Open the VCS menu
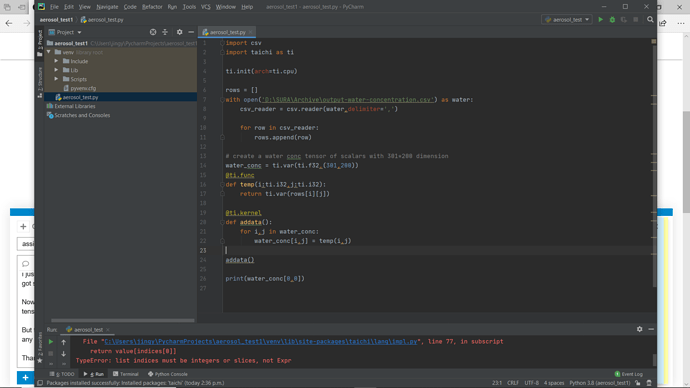The image size is (690, 388). tap(206, 7)
